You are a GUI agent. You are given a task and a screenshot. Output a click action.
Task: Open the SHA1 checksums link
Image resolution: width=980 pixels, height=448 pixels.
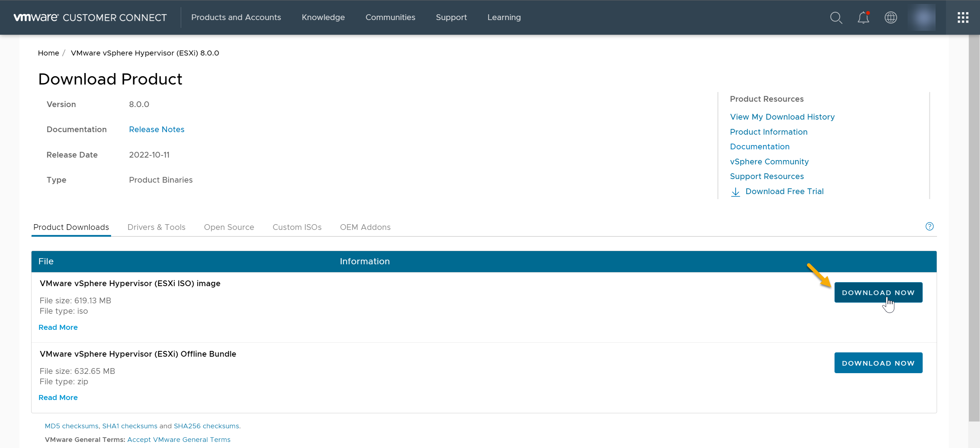129,426
